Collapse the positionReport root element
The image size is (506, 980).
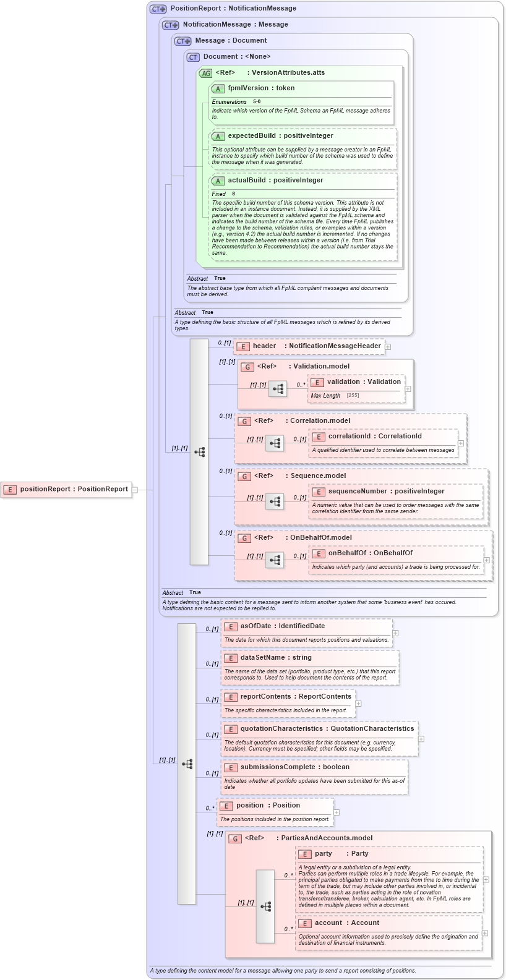(135, 490)
